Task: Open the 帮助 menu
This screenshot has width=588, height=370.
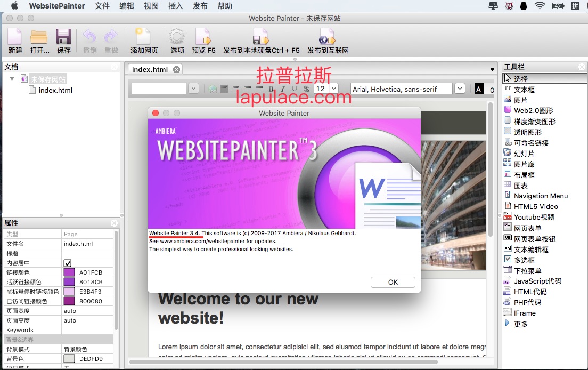Action: point(225,6)
